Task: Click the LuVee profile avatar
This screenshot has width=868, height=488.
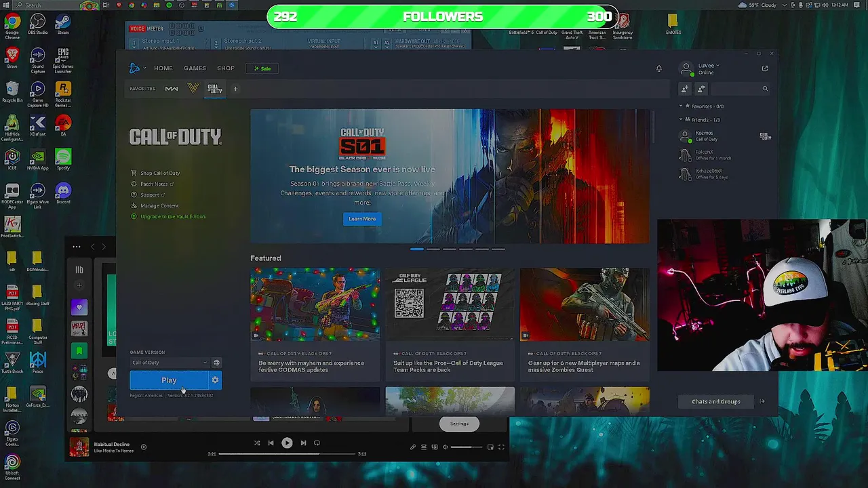Action: (686, 69)
